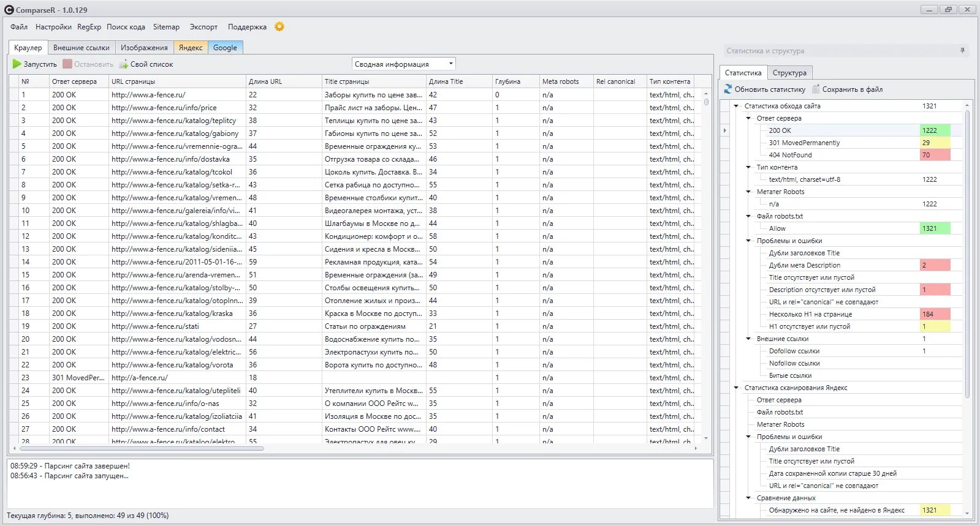Image resolution: width=980 pixels, height=526 pixels.
Task: Sort by Rel canonical column header
Action: coord(620,81)
